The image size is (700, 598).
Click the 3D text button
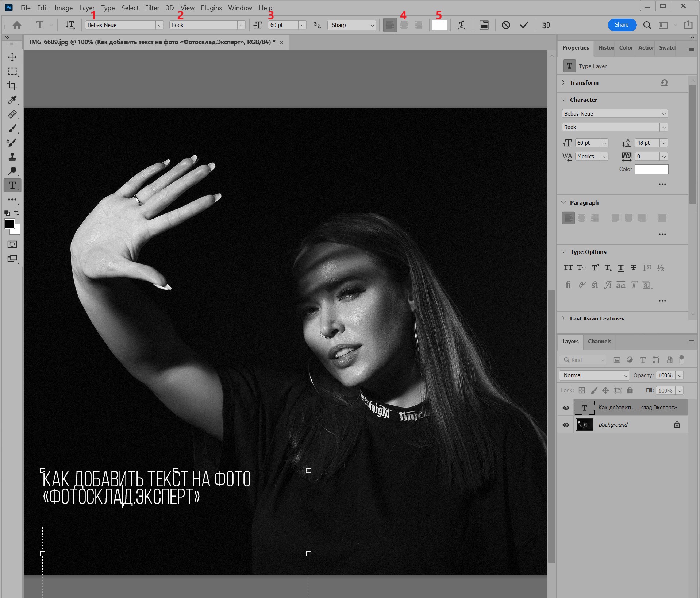(x=546, y=25)
